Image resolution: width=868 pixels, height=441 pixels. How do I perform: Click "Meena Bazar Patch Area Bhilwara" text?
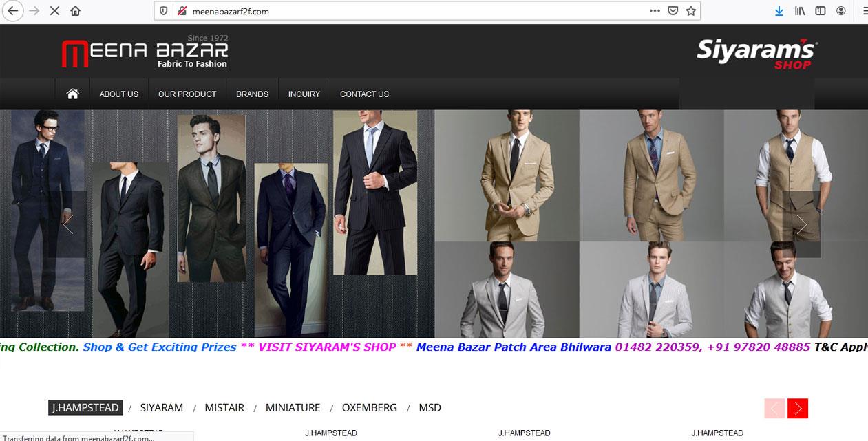(x=514, y=347)
